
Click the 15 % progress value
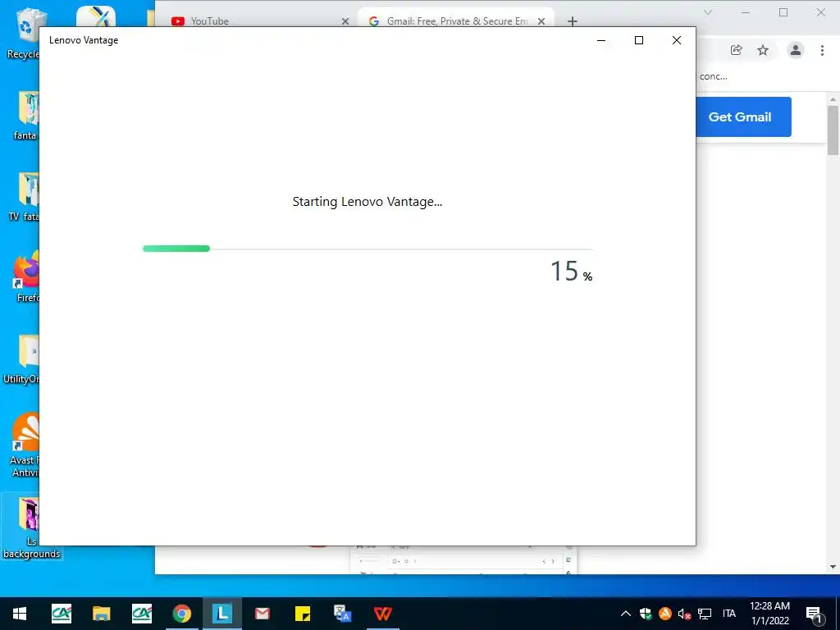click(571, 271)
